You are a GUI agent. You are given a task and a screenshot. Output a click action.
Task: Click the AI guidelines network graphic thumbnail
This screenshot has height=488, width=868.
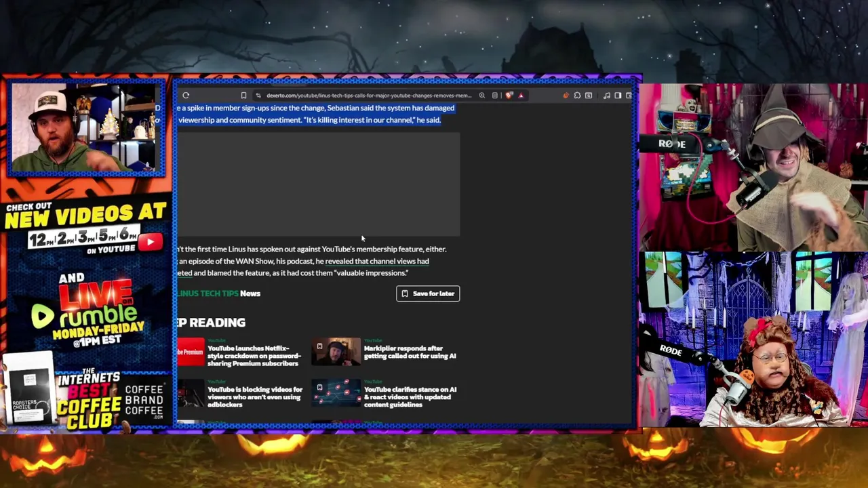point(336,393)
